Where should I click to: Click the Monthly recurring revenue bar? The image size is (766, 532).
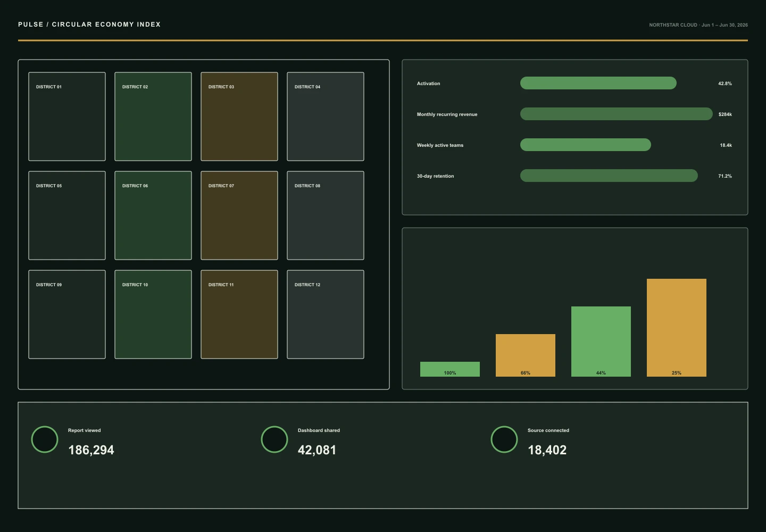tap(617, 114)
